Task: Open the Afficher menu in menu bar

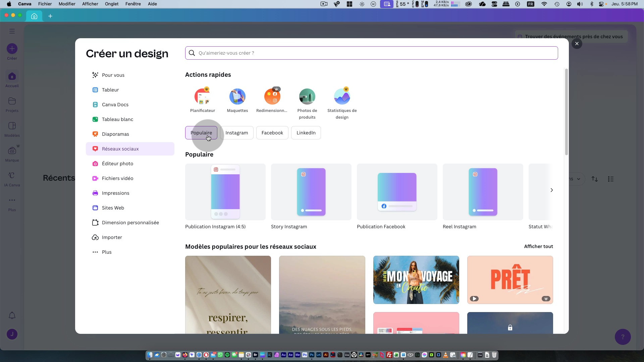Action: pyautogui.click(x=90, y=4)
